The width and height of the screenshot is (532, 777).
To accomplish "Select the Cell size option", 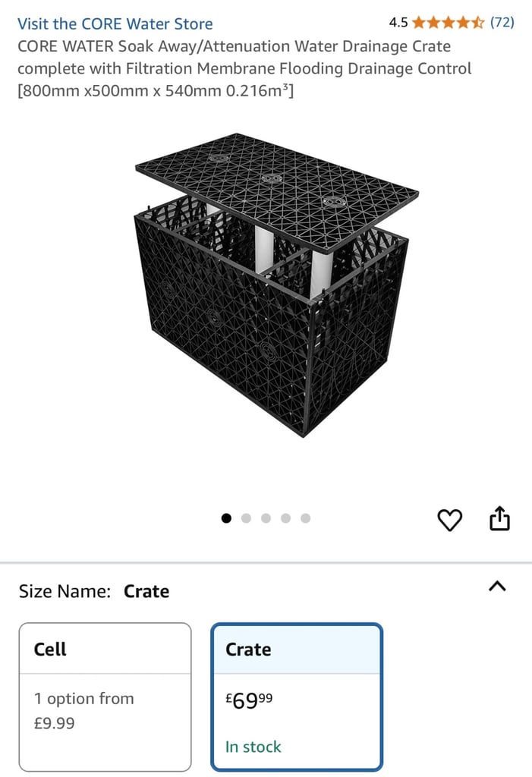I will point(105,697).
